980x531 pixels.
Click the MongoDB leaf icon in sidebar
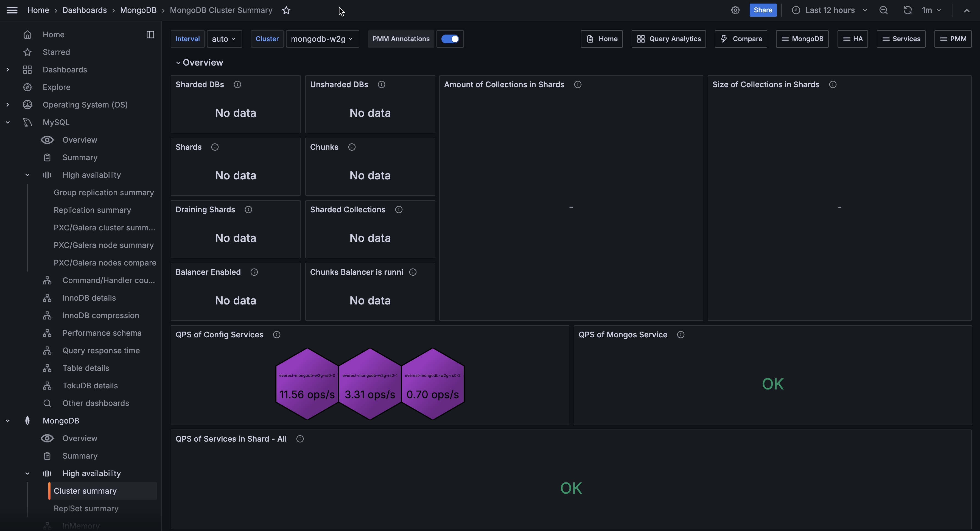click(27, 421)
